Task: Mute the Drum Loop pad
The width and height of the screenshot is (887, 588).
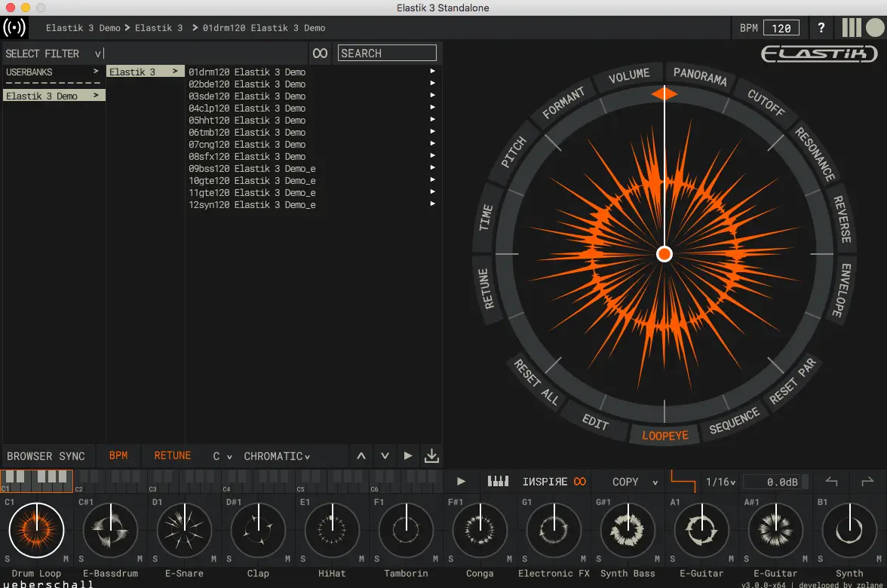Action: 66,559
